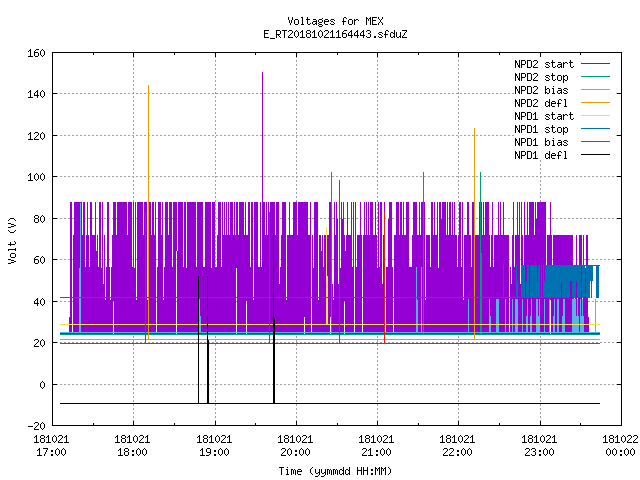640x480 pixels.
Task: Select the NPD1 stop legend entry
Action: click(541, 129)
